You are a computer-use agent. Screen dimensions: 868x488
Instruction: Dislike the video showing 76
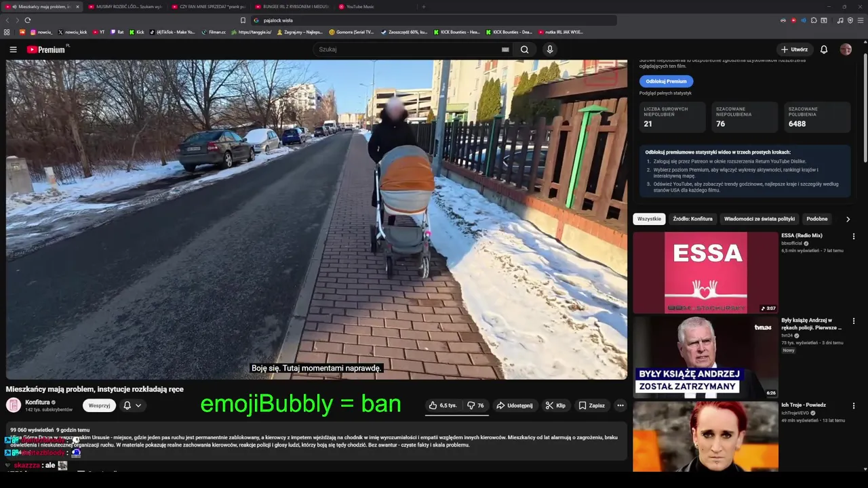(x=475, y=405)
